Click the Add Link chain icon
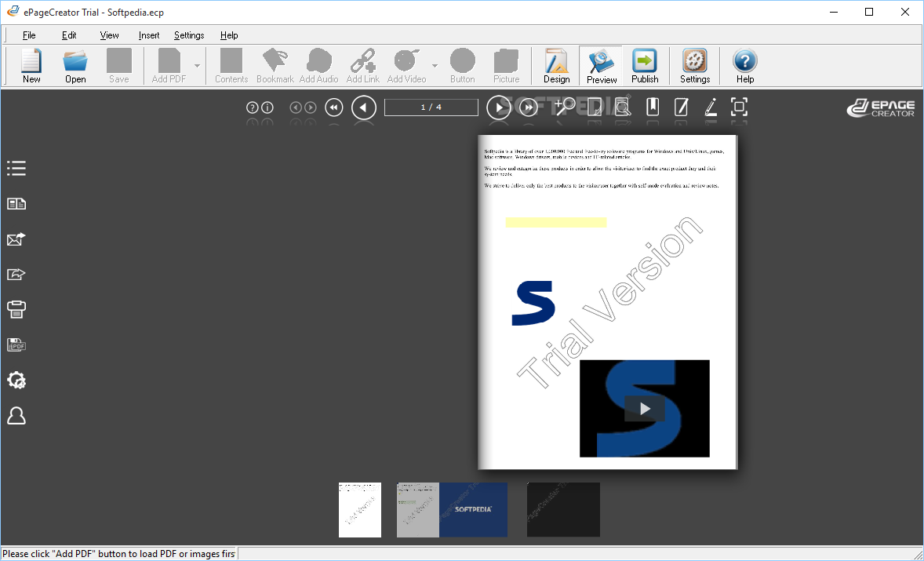 (x=363, y=66)
